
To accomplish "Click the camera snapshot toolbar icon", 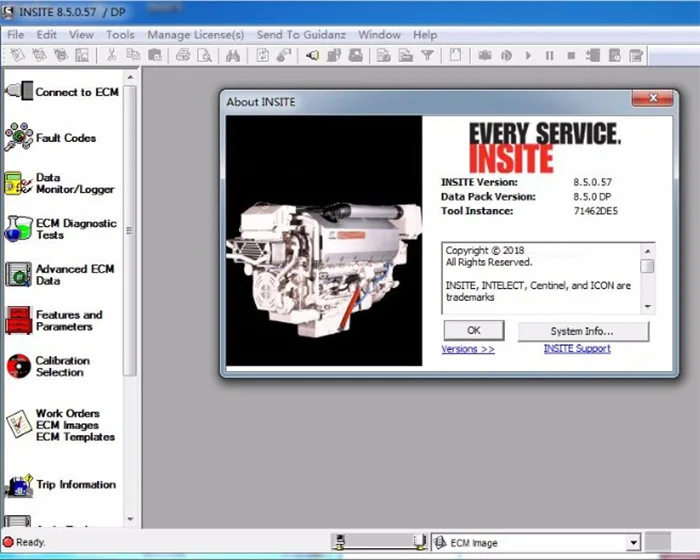I will pos(485,55).
